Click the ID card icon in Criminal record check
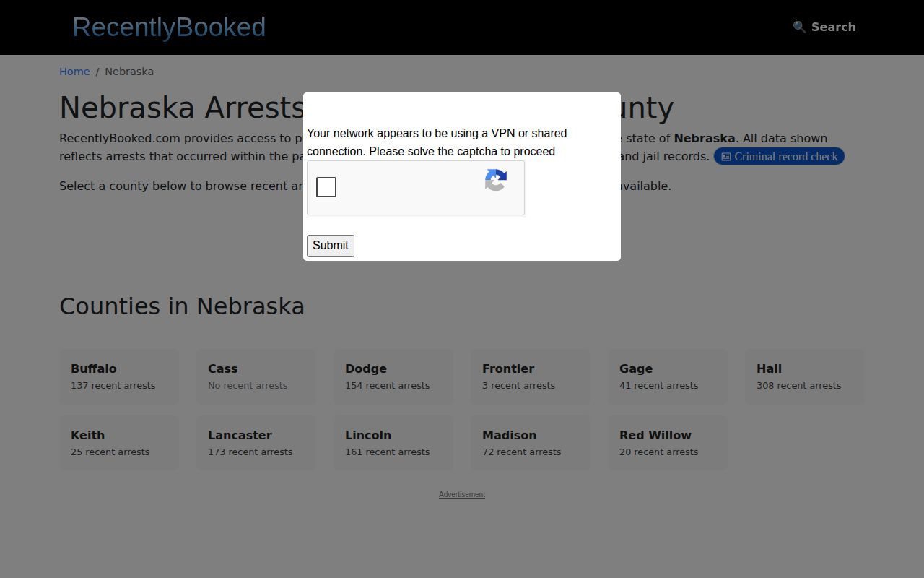 coord(726,157)
